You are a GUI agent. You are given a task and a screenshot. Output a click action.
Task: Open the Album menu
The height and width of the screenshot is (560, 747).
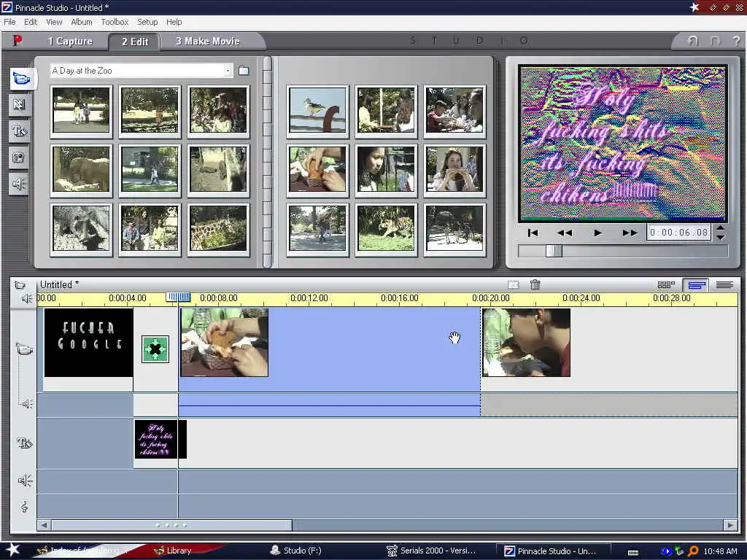(82, 22)
